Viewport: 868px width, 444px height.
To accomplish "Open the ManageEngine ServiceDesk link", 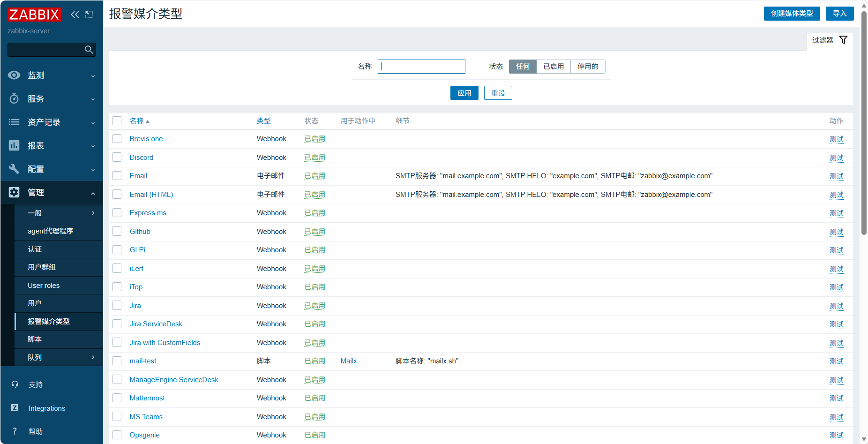I will [x=174, y=380].
